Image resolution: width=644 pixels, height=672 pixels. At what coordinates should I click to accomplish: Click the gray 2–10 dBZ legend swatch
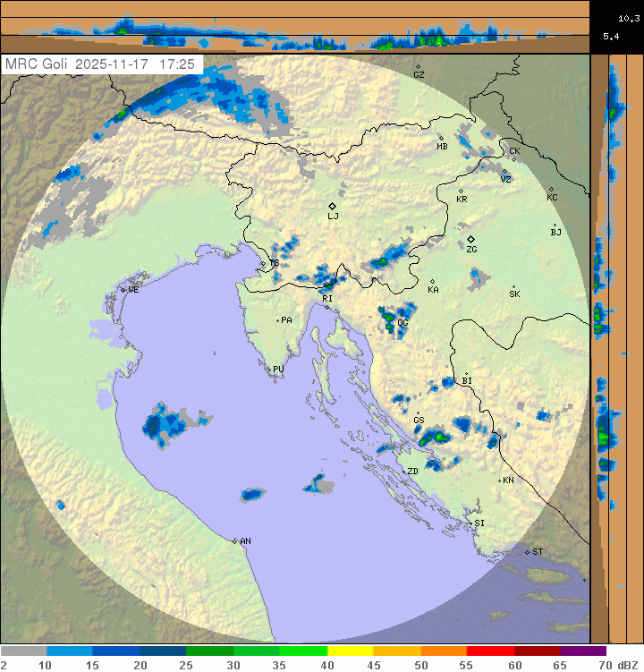(x=23, y=651)
